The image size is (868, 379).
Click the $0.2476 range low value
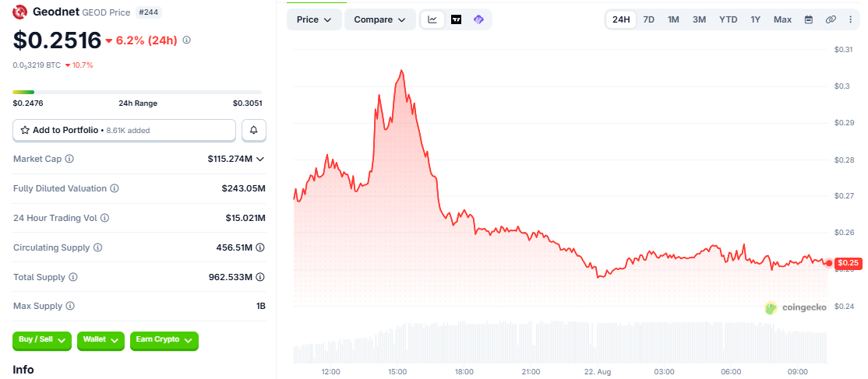click(x=28, y=103)
